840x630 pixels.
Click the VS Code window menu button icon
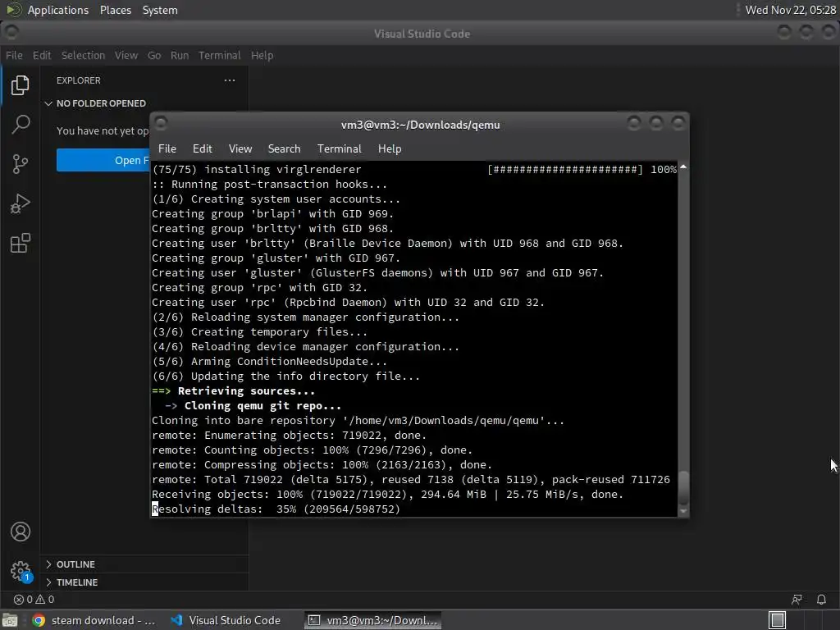[11, 33]
